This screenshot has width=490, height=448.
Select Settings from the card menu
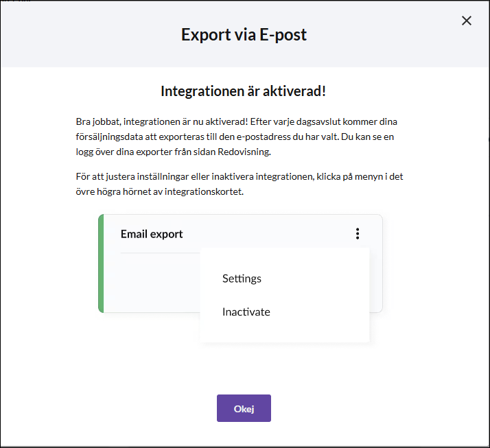coord(242,279)
